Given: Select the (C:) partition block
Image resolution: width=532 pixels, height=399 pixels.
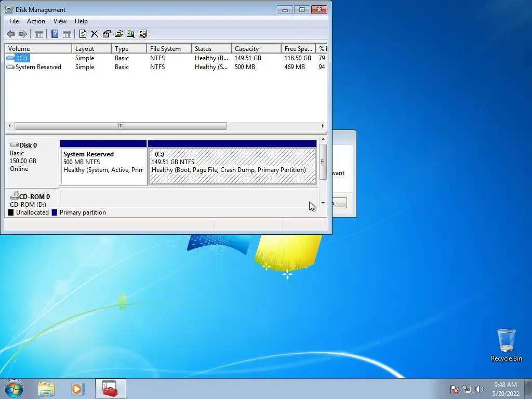Looking at the screenshot, I should click(232, 163).
